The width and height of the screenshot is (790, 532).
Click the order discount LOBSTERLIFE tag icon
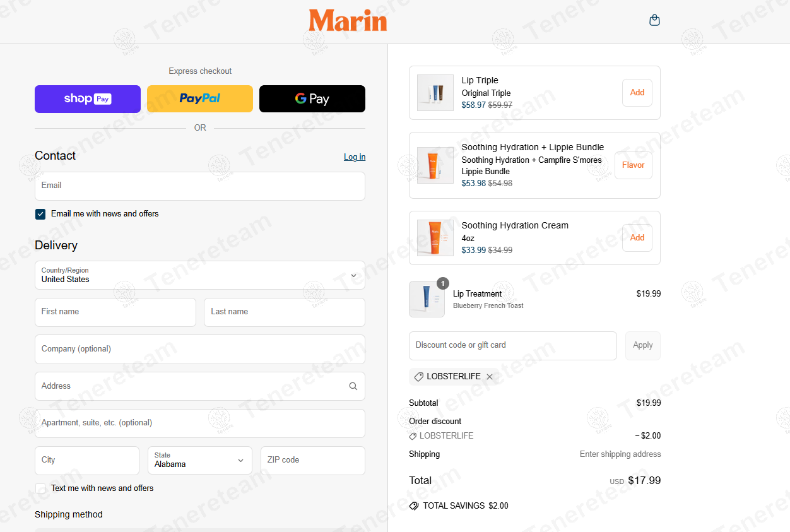pos(413,436)
